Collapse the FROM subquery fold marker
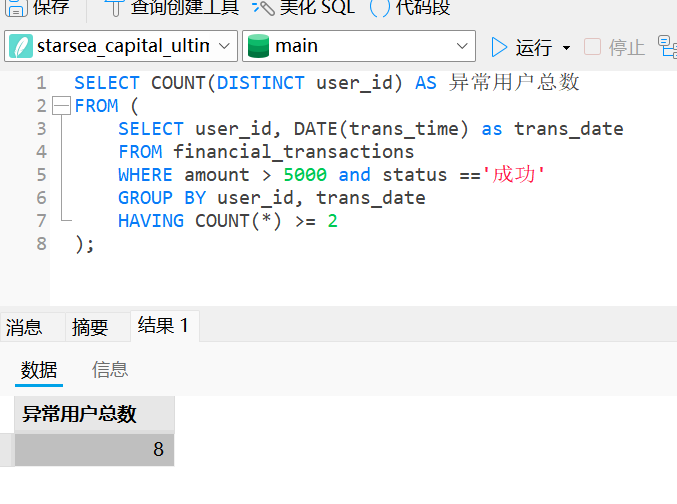677x504 pixels. pyautogui.click(x=61, y=106)
